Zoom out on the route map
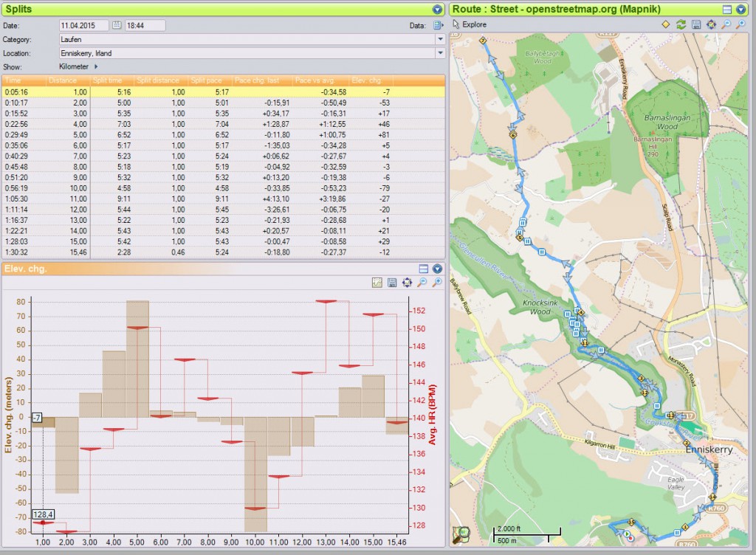This screenshot has height=555, width=756. coord(726,24)
